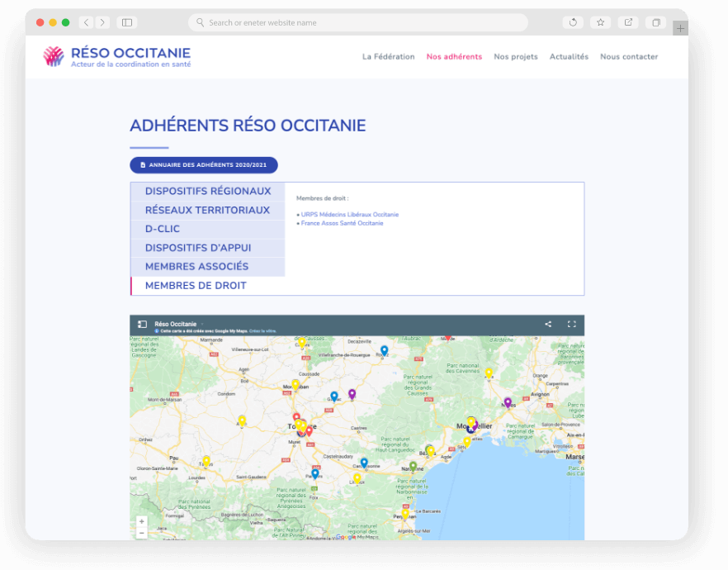The width and height of the screenshot is (728, 570).
Task: Follow the 'Créez la vôtre' map link
Action: click(x=262, y=331)
